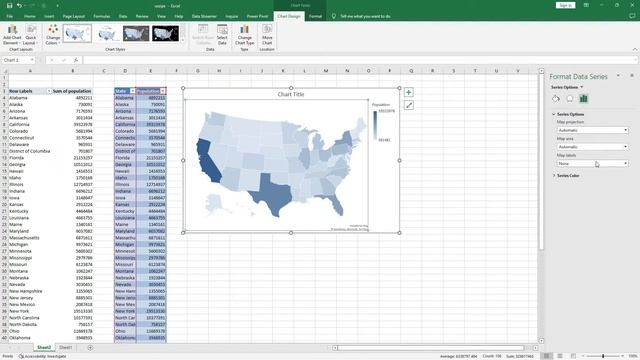Select first light map chart style

pyautogui.click(x=77, y=33)
